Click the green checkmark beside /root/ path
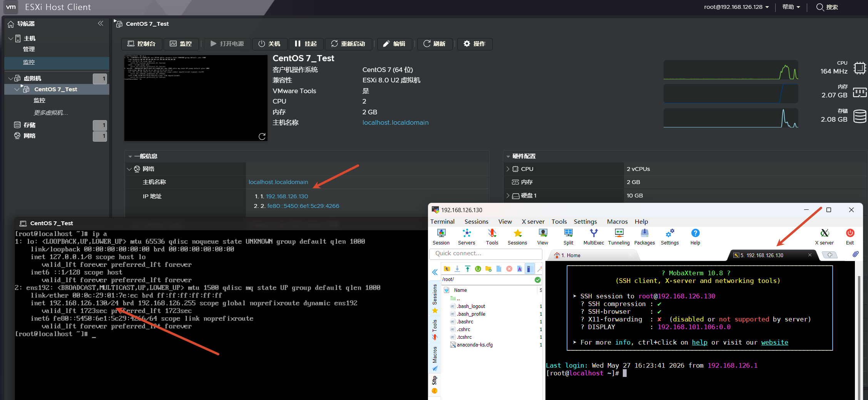Viewport: 868px width, 400px height. point(538,279)
